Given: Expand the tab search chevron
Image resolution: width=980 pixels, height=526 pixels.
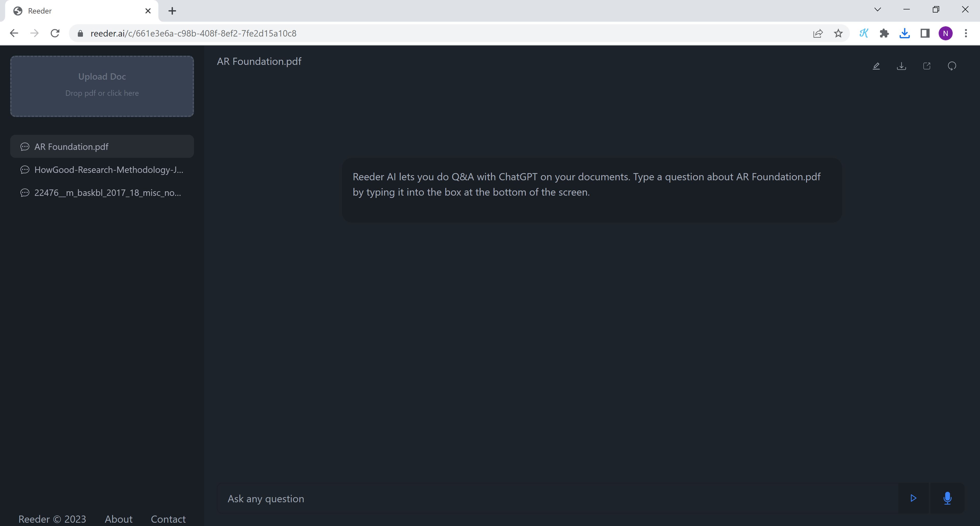Looking at the screenshot, I should click(x=877, y=10).
